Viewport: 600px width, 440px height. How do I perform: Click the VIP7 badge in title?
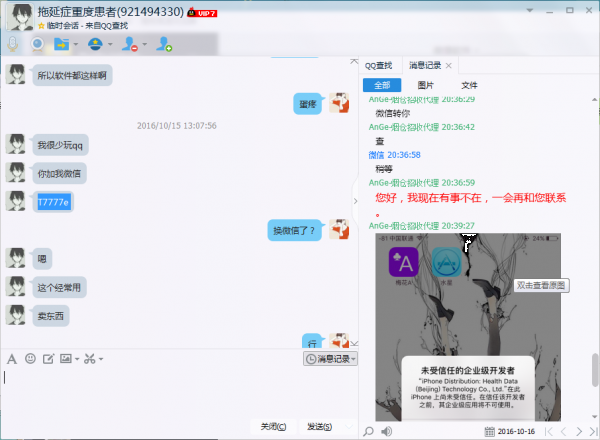pos(202,13)
